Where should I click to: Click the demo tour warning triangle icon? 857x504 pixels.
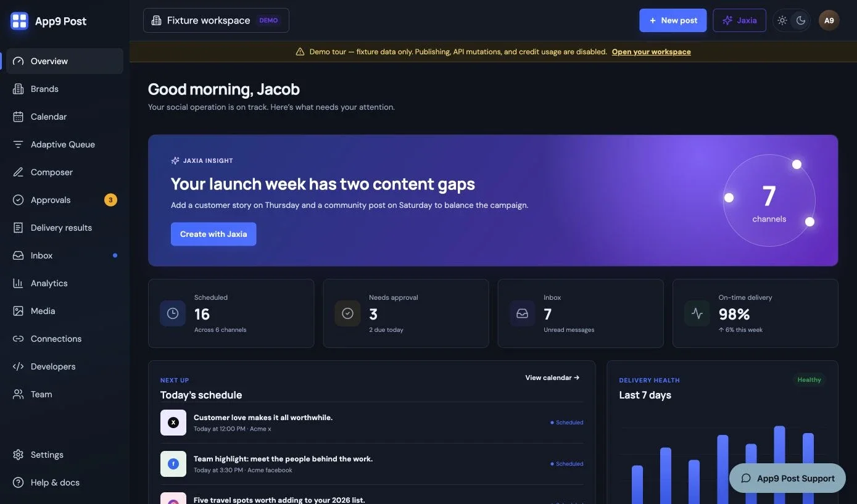point(300,52)
